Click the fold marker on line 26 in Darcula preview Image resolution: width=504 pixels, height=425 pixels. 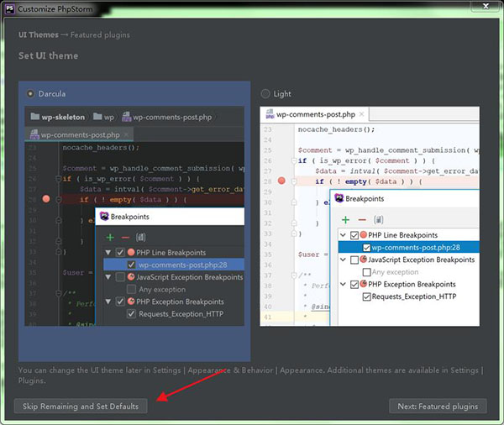tap(59, 179)
